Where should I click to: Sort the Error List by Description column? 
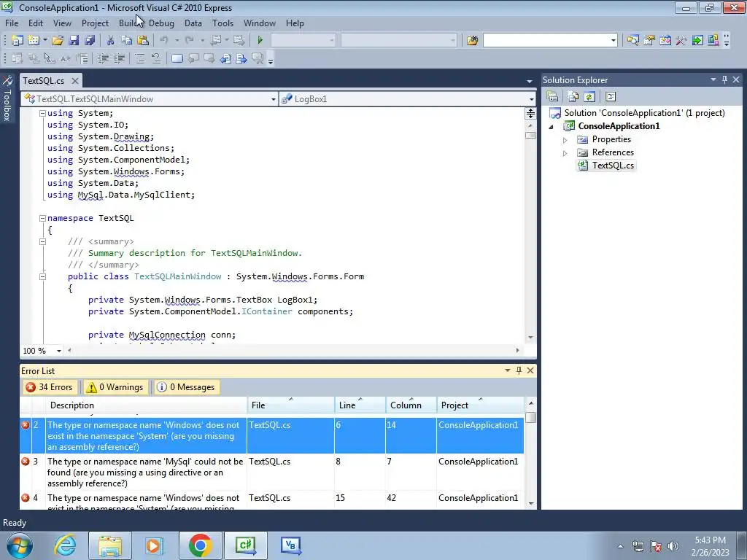(x=146, y=405)
